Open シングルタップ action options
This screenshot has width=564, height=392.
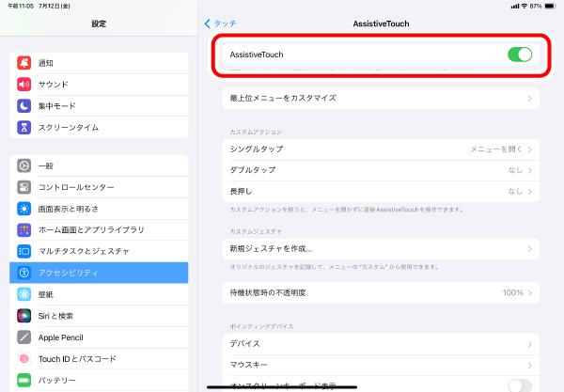click(380, 149)
